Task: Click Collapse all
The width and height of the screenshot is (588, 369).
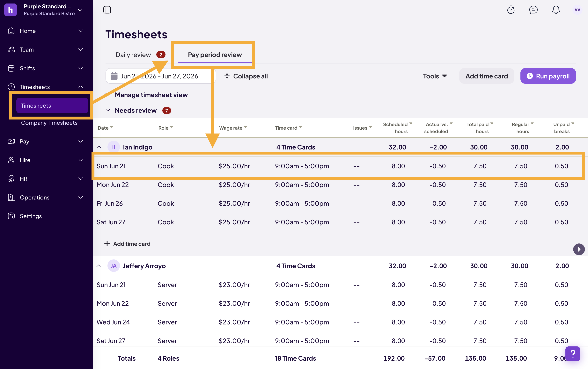Action: click(x=246, y=76)
